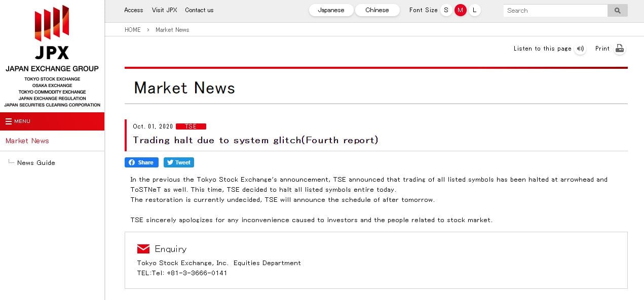The height and width of the screenshot is (300, 644).
Task: Click the search magnifier button
Action: point(617,11)
